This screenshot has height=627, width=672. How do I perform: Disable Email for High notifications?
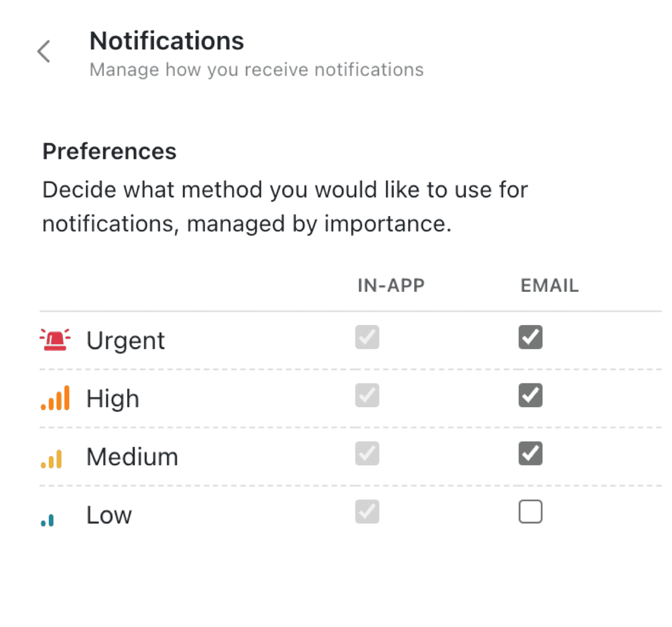pyautogui.click(x=530, y=395)
